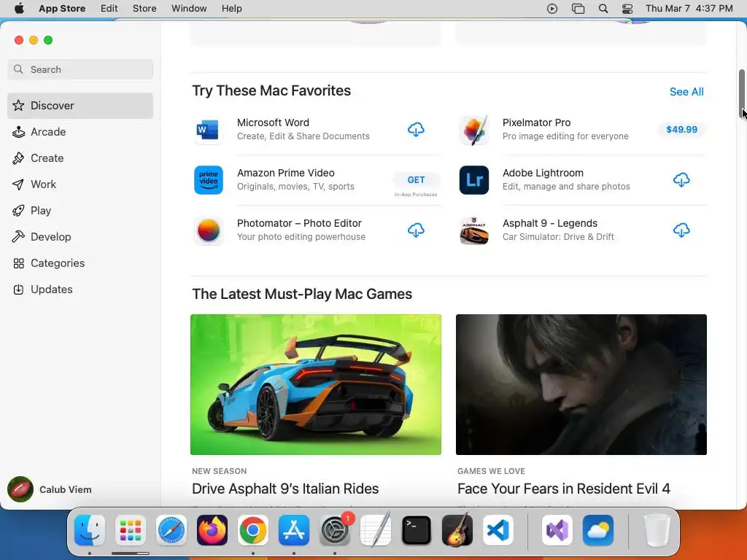Click the Thu Mar 7 4:37 PM clock
Image resolution: width=747 pixels, height=560 pixels.
click(x=689, y=9)
